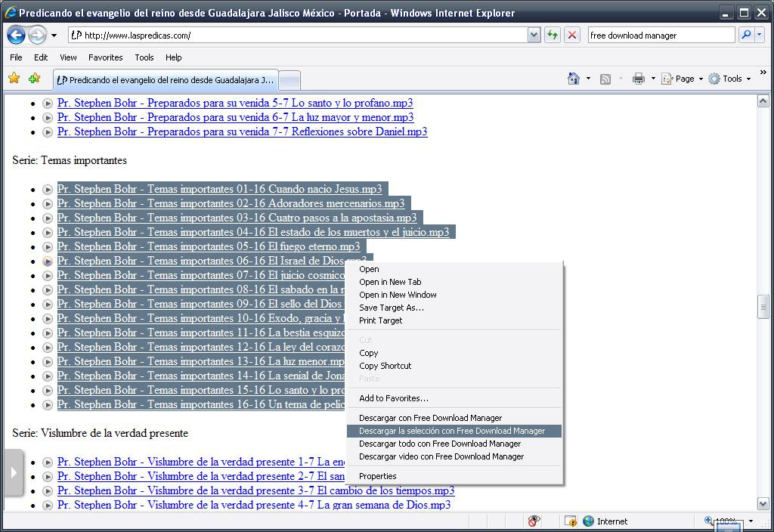Image resolution: width=774 pixels, height=532 pixels.
Task: Open the View menu
Action: [68, 57]
